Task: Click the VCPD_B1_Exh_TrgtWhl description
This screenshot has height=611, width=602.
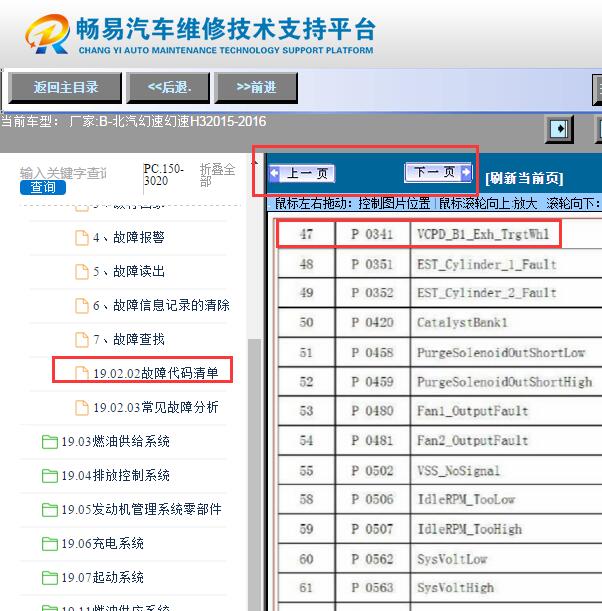Action: pyautogui.click(x=483, y=234)
